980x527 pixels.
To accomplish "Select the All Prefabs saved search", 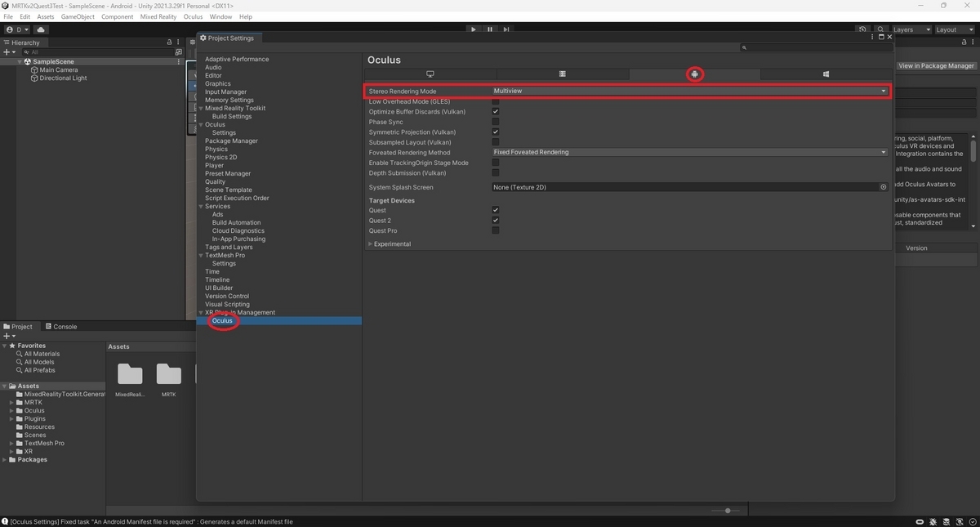I will [x=38, y=370].
